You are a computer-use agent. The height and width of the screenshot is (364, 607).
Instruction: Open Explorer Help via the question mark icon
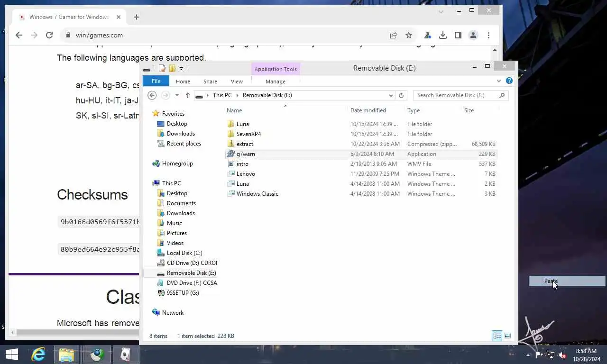pos(509,81)
